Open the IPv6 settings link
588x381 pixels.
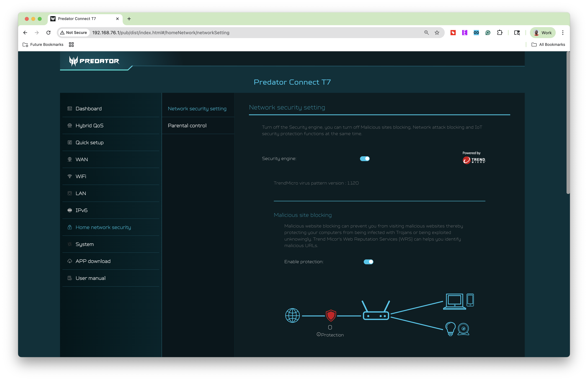(x=111, y=210)
